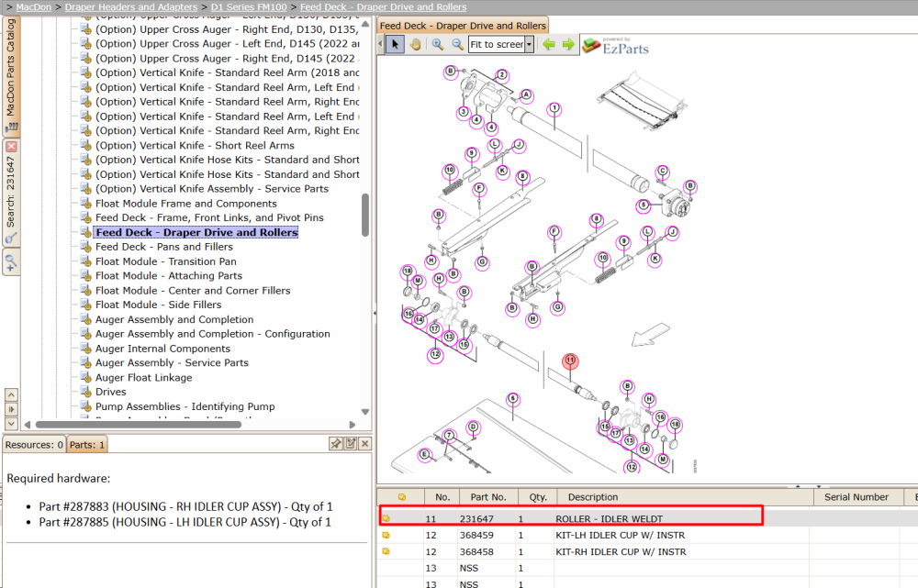
Task: Click the zoom in magnifier
Action: 437,44
